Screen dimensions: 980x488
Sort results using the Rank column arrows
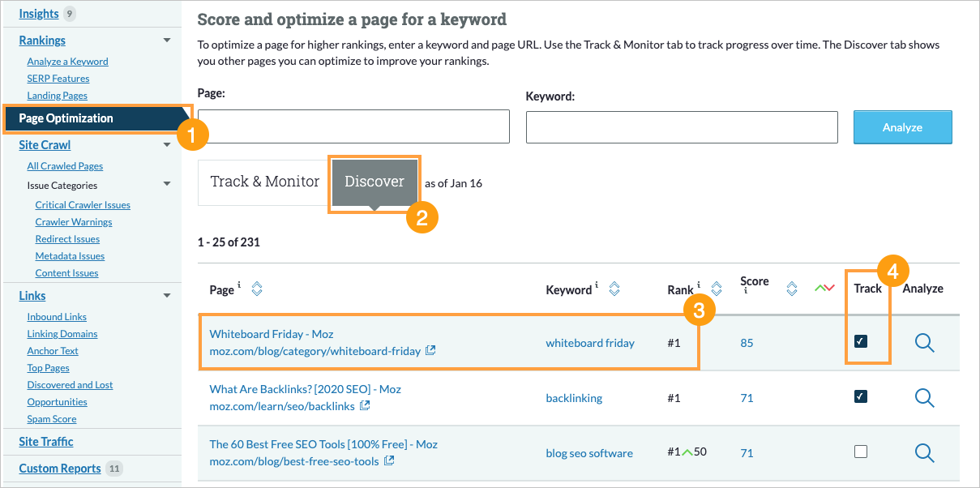pos(715,288)
